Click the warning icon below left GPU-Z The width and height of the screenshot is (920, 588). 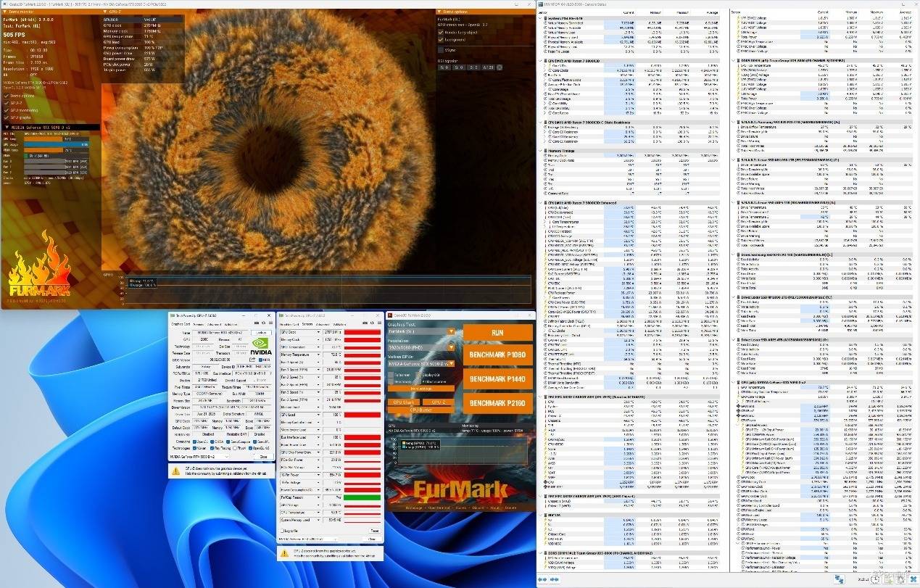tap(175, 471)
